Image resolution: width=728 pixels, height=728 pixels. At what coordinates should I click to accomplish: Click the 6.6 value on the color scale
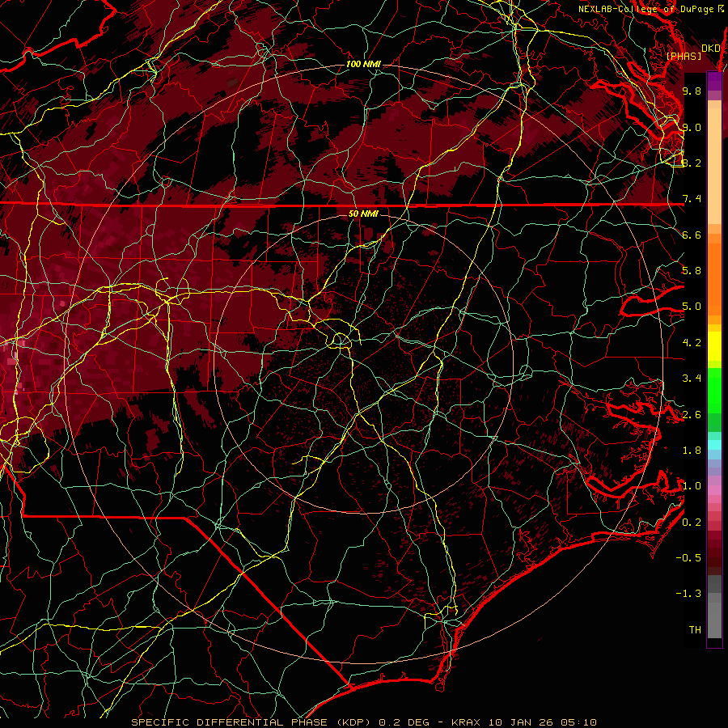pos(692,235)
